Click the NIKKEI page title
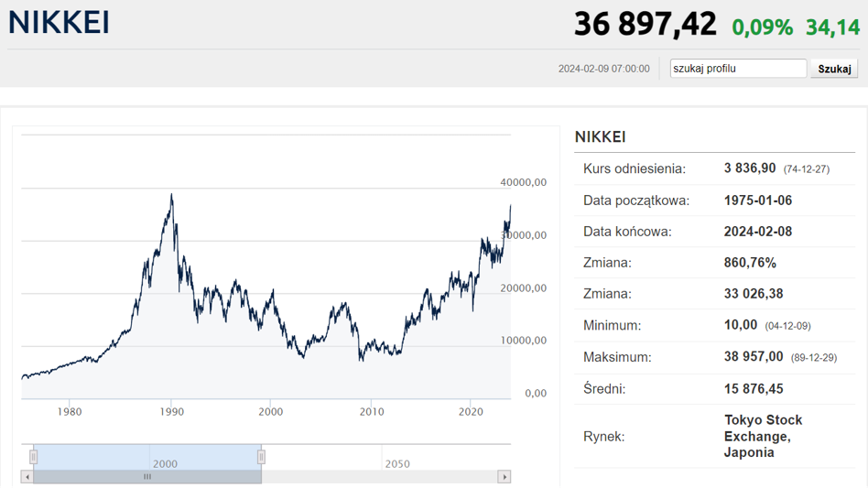Viewport: 868px width, 488px height. point(59,23)
